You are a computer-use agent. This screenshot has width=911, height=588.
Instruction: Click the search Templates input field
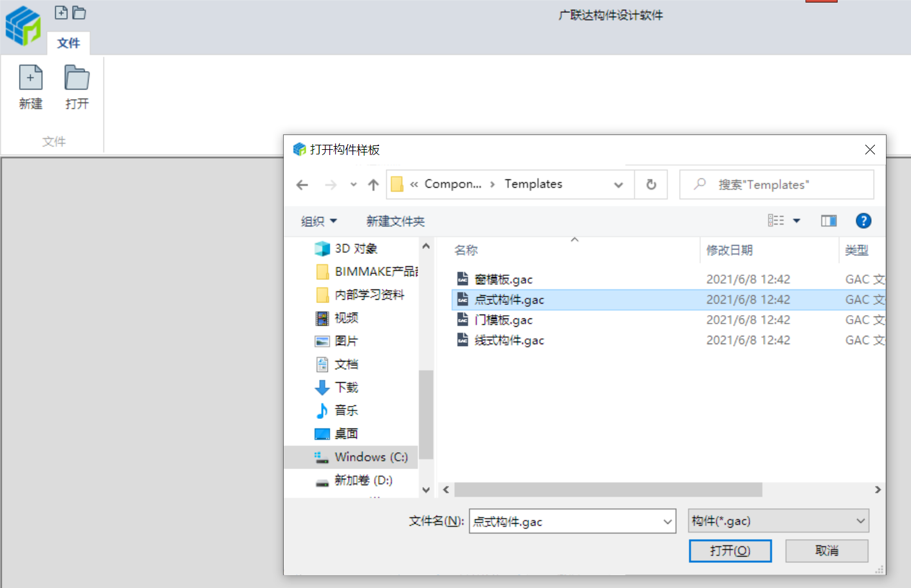coord(777,185)
